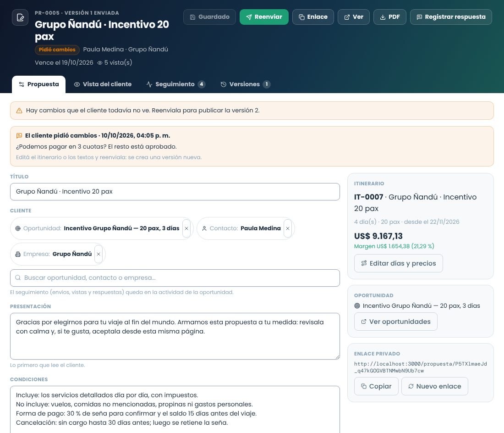The width and height of the screenshot is (504, 433).
Task: Click the person icon on the Contacto chip
Action: (x=204, y=228)
